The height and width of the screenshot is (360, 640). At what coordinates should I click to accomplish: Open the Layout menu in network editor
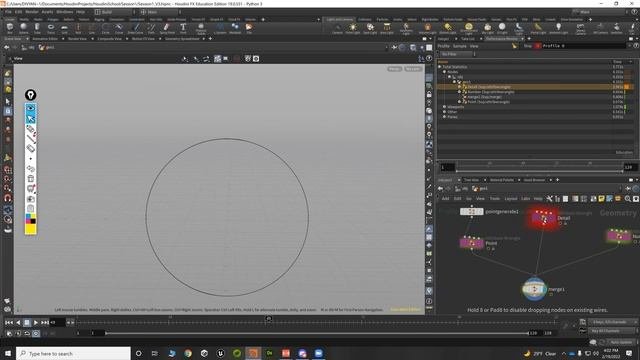point(510,199)
